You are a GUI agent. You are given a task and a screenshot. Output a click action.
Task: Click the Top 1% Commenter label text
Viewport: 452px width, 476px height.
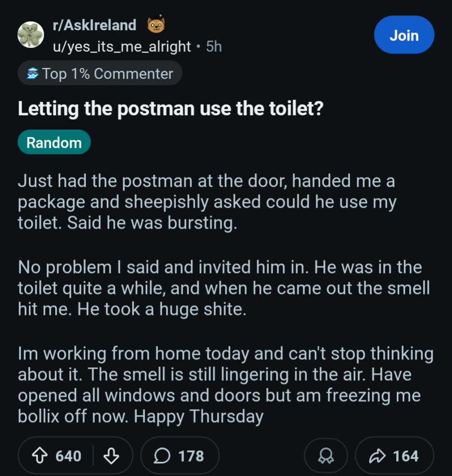tap(108, 74)
